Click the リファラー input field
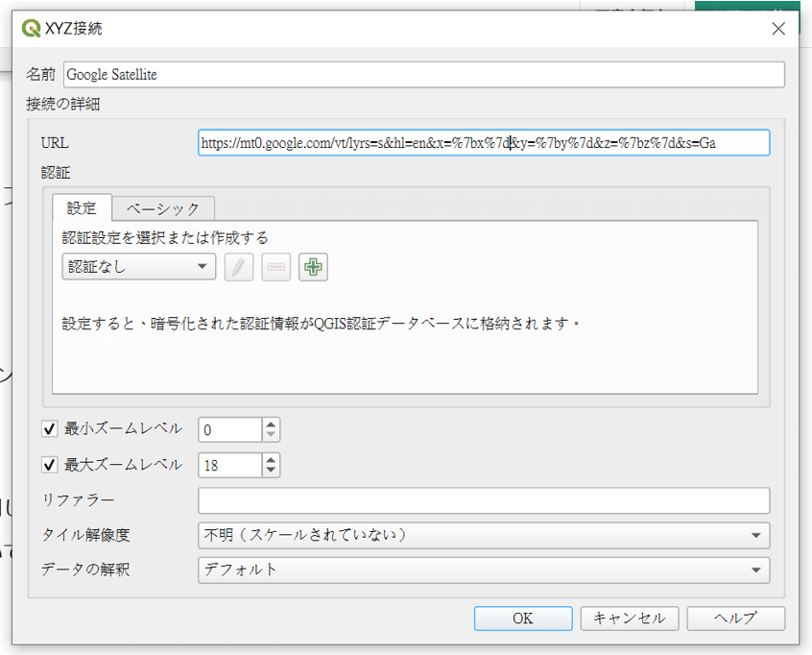The height and width of the screenshot is (655, 812). 484,500
